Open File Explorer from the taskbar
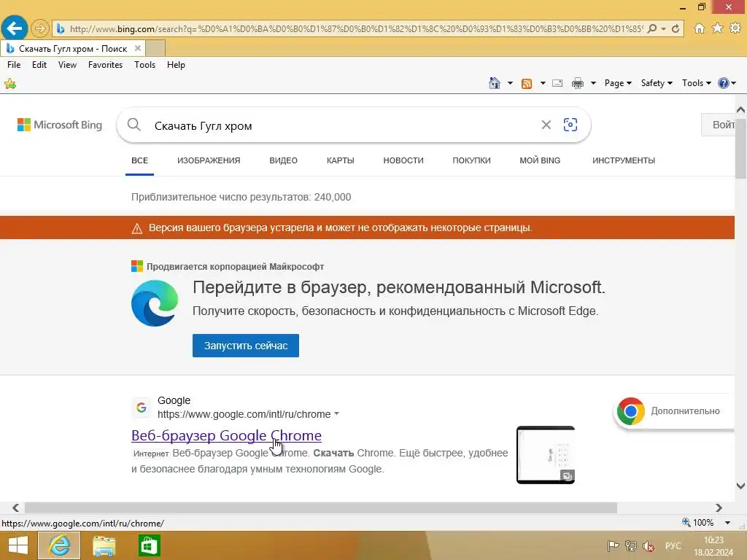Image resolution: width=747 pixels, height=560 pixels. (104, 546)
